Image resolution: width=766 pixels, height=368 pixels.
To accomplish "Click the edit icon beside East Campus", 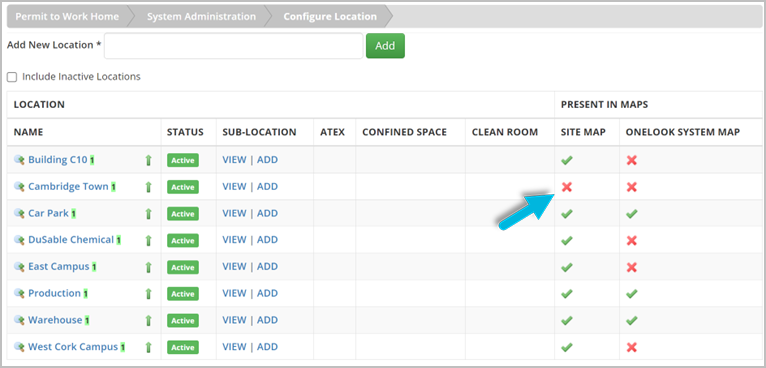I will (19, 267).
